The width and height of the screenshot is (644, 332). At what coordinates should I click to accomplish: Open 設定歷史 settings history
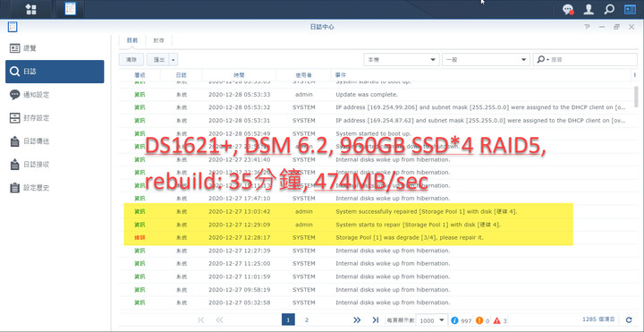click(x=55, y=188)
